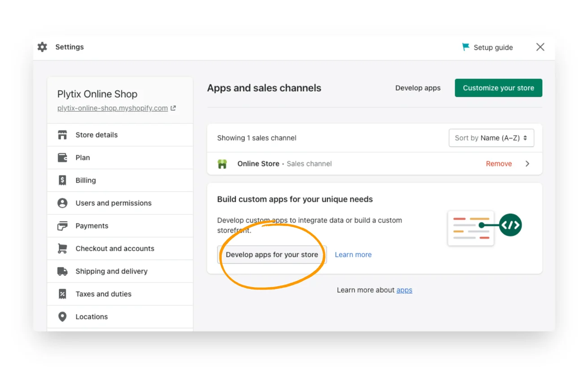Select the Locations pin icon
588x367 pixels.
(x=63, y=316)
